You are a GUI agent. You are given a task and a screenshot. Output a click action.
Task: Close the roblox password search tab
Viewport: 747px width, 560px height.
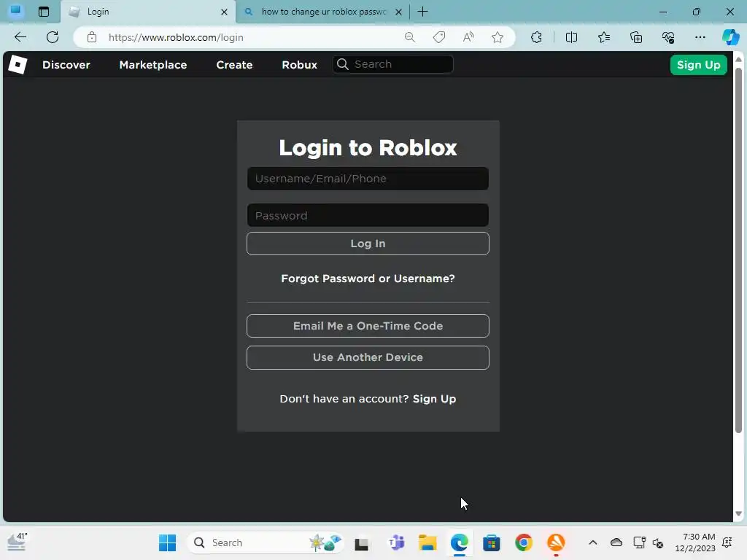(x=399, y=12)
